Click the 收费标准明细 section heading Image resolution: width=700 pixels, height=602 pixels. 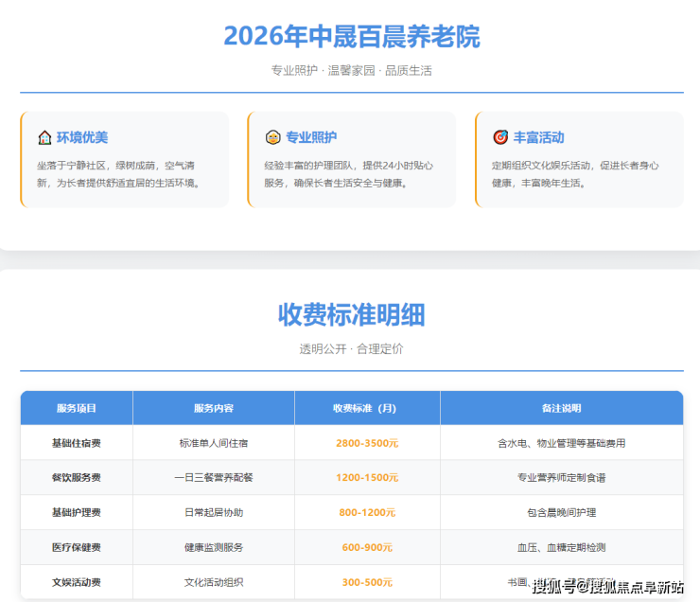(351, 314)
